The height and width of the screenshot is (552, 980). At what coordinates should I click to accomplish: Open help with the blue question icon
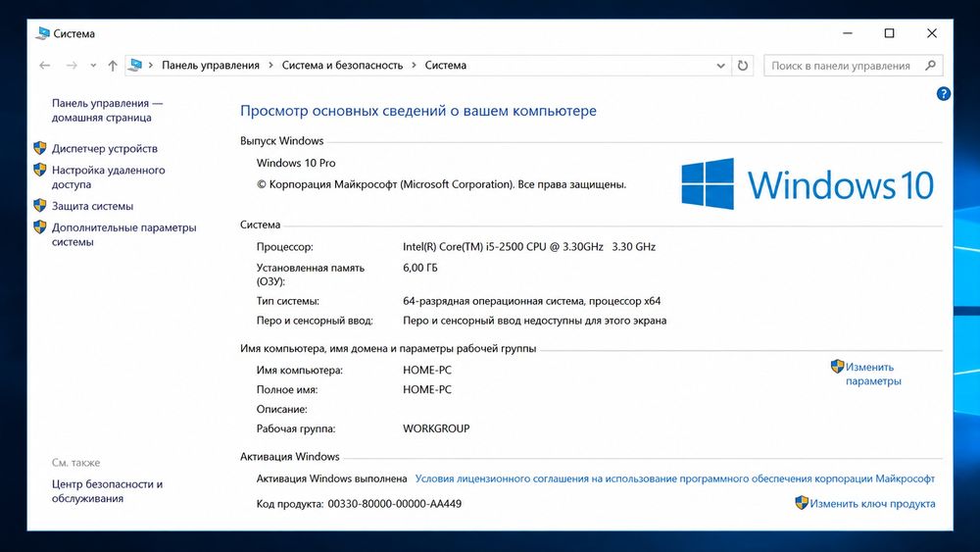pyautogui.click(x=944, y=94)
